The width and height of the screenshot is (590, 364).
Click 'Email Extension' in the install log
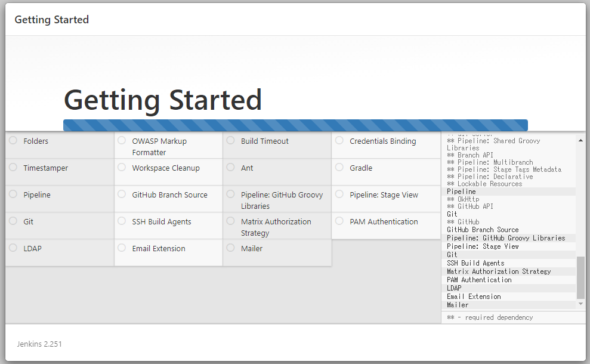click(474, 297)
